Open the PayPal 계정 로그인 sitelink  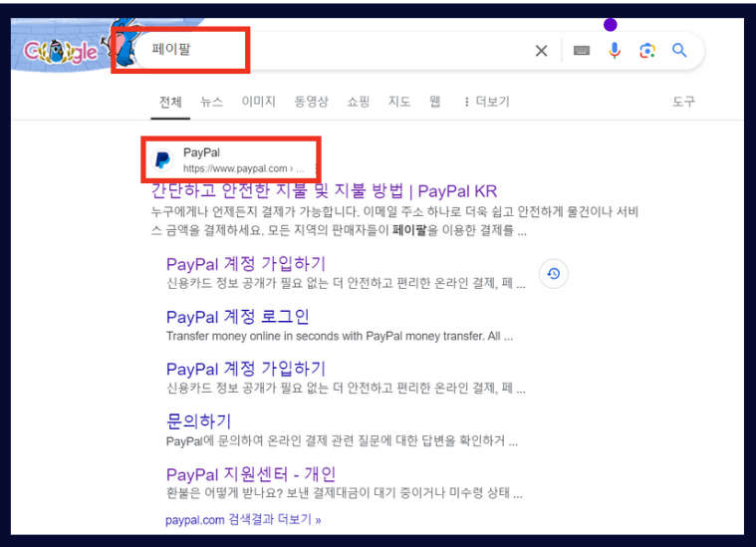[x=237, y=317]
